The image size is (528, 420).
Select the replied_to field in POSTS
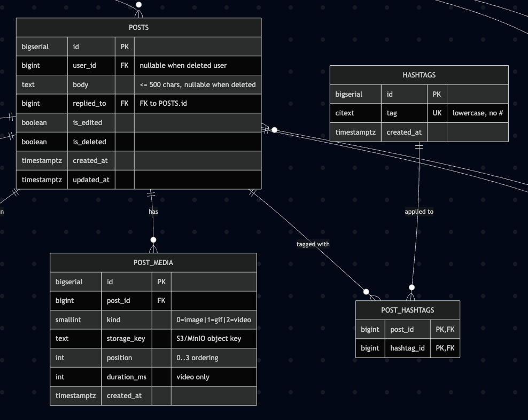(x=89, y=104)
